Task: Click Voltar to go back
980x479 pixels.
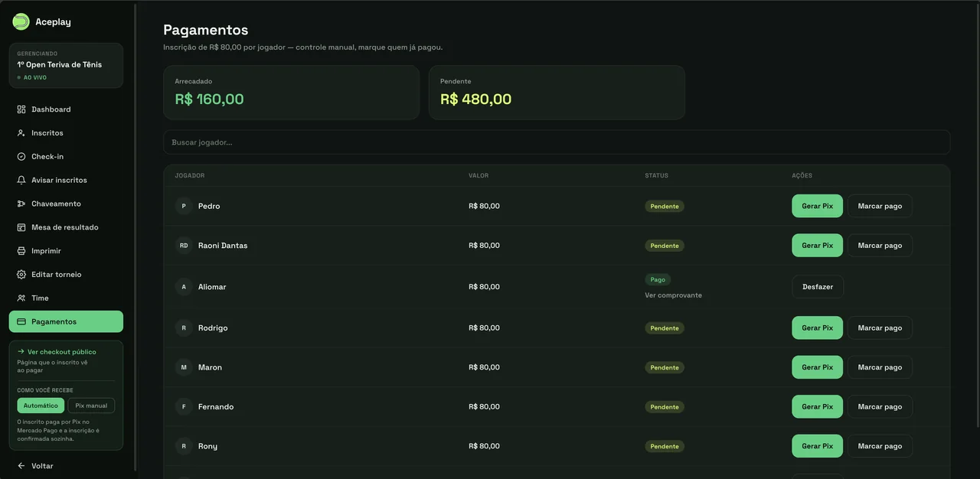Action: point(66,466)
